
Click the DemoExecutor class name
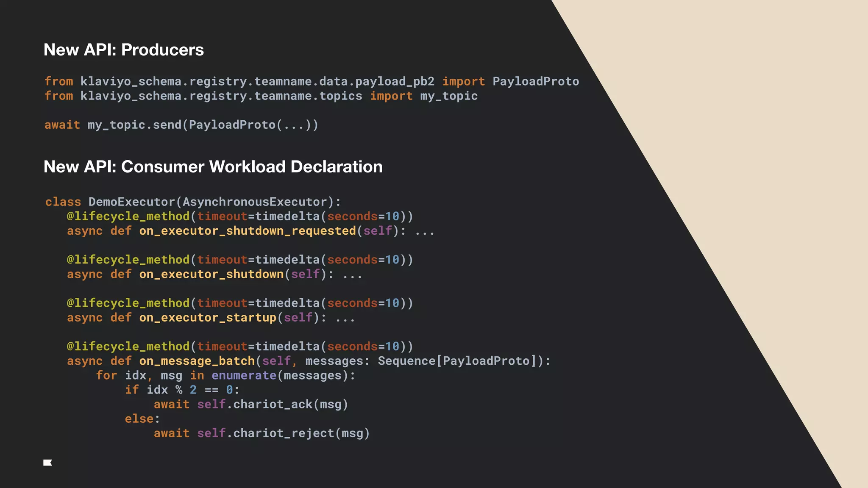coord(131,202)
